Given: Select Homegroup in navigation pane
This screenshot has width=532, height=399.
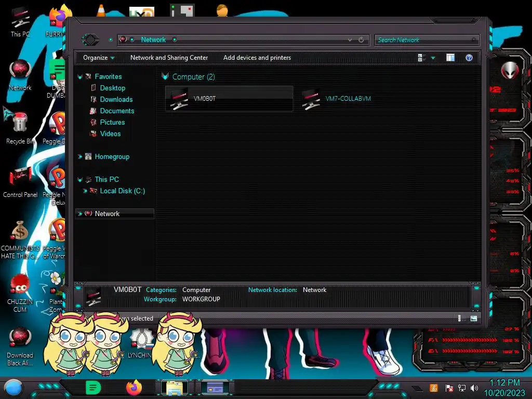Looking at the screenshot, I should point(112,157).
